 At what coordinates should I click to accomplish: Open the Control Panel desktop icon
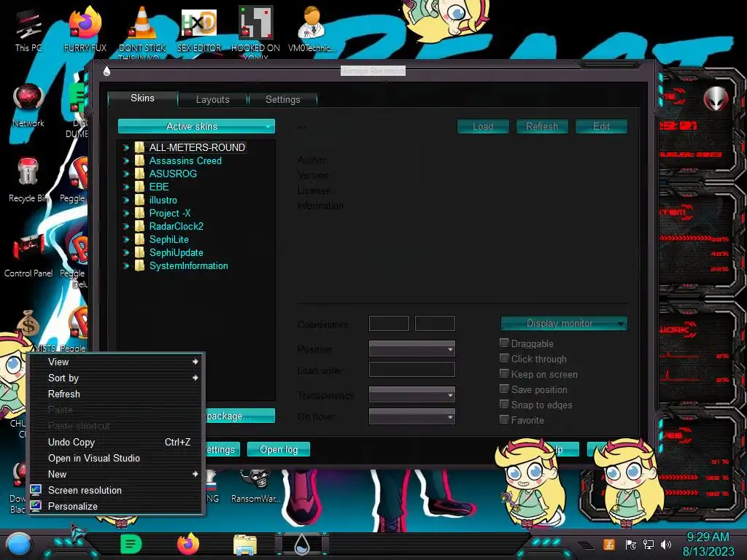pos(28,256)
